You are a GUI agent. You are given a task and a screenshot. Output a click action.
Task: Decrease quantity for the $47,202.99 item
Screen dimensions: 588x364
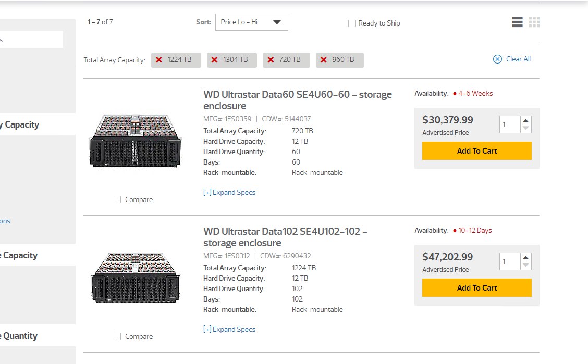point(526,265)
